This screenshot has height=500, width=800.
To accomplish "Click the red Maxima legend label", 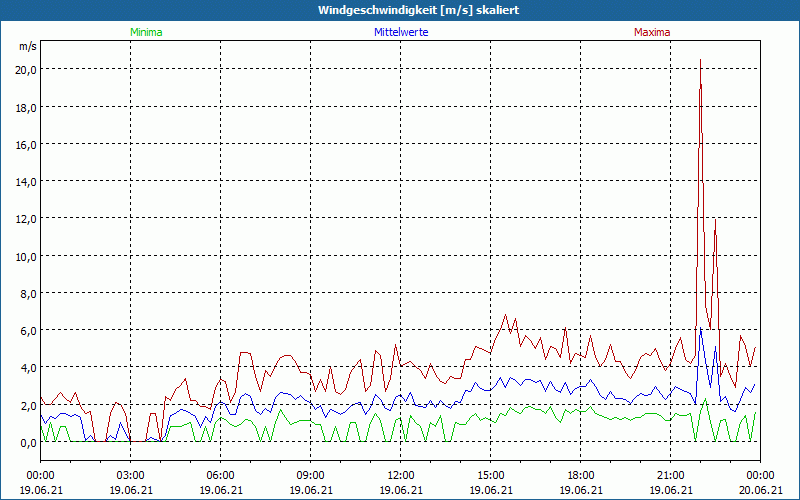I will click(x=652, y=32).
